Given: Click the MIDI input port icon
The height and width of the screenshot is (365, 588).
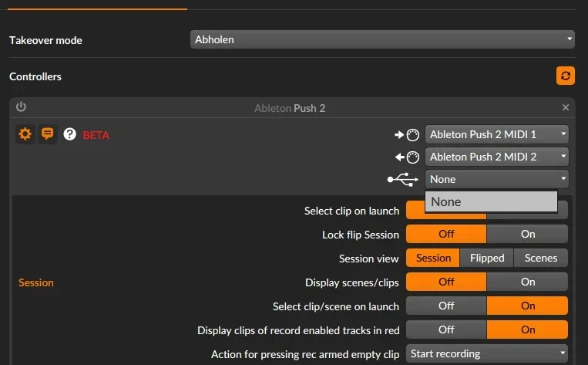Looking at the screenshot, I should tap(407, 134).
